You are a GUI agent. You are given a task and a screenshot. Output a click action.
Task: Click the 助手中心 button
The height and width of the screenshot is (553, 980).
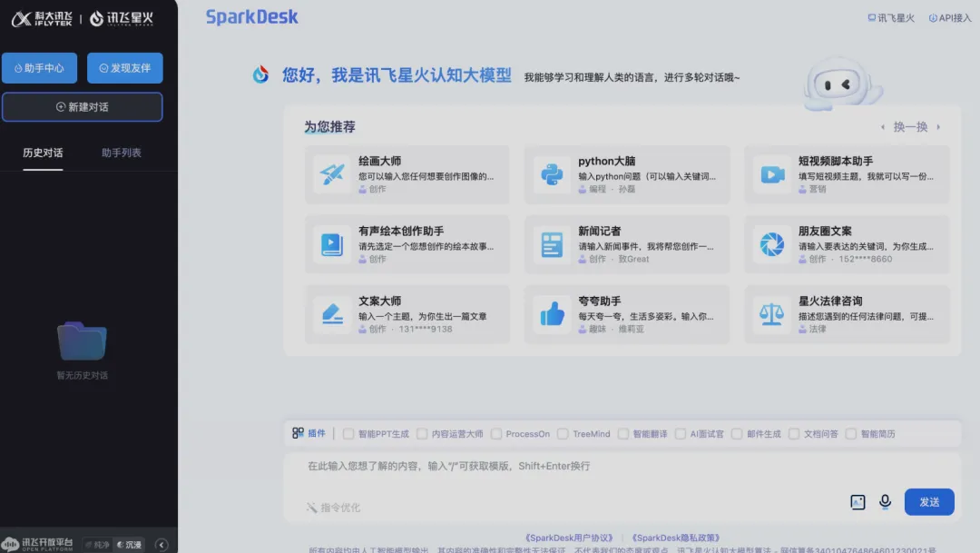[x=39, y=68]
